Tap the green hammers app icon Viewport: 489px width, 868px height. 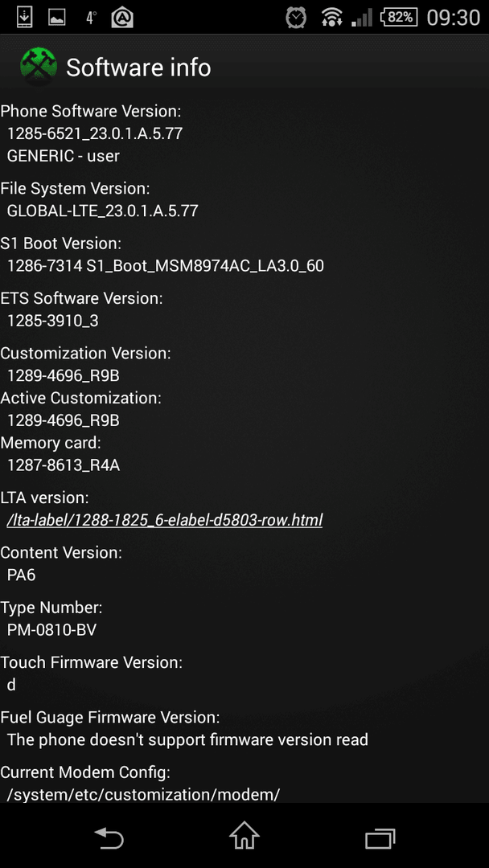(39, 67)
